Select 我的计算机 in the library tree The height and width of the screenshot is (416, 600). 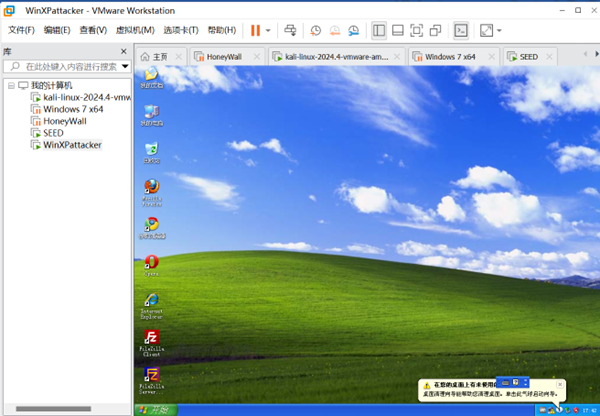[x=51, y=85]
